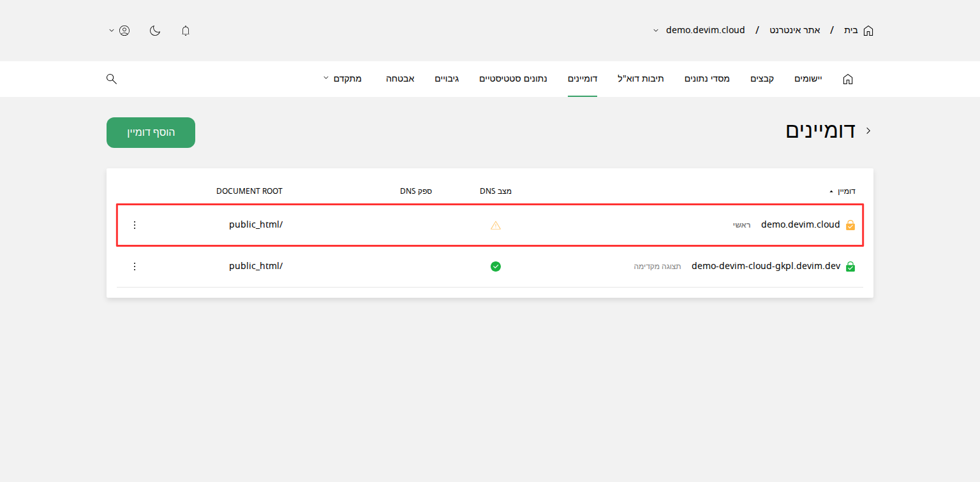980x482 pixels.
Task: Click the הוסף דומיין button
Action: tap(151, 133)
